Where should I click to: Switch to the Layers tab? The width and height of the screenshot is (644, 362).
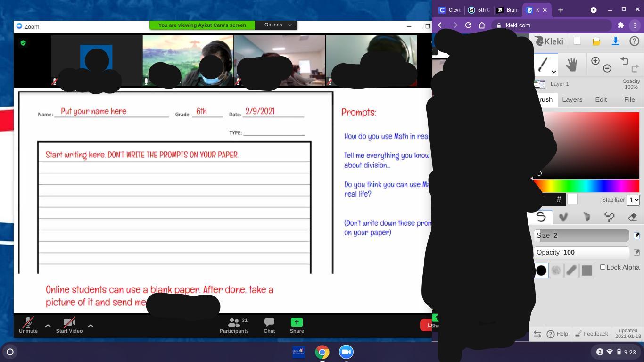(572, 99)
